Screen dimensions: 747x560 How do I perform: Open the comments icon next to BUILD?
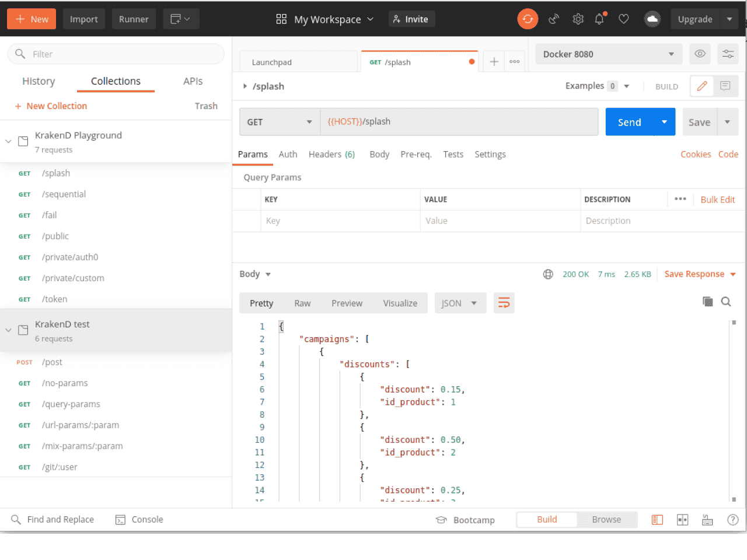click(725, 86)
